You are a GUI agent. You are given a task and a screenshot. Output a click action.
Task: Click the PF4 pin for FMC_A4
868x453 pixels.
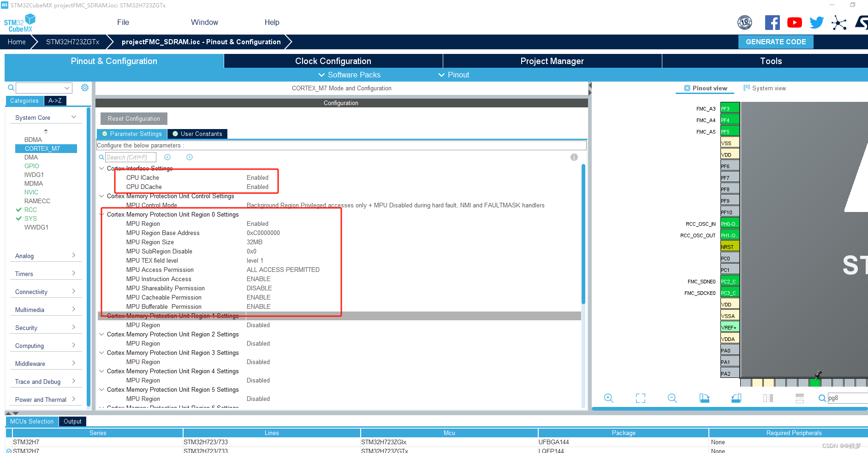tap(730, 120)
